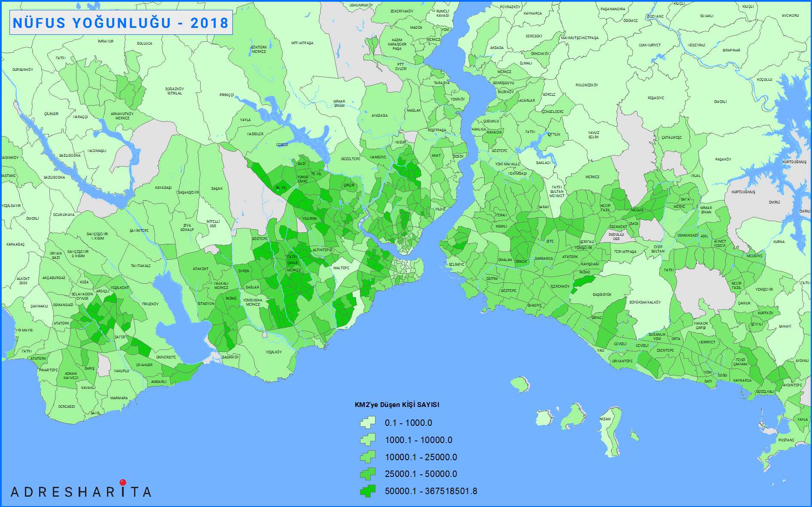Select the BAŞIBÜYÜK label
The height and width of the screenshot is (507, 812).
(x=602, y=294)
